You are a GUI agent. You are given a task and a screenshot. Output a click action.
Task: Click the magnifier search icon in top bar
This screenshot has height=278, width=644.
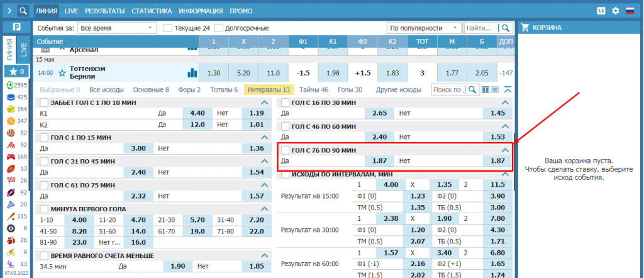click(23, 11)
